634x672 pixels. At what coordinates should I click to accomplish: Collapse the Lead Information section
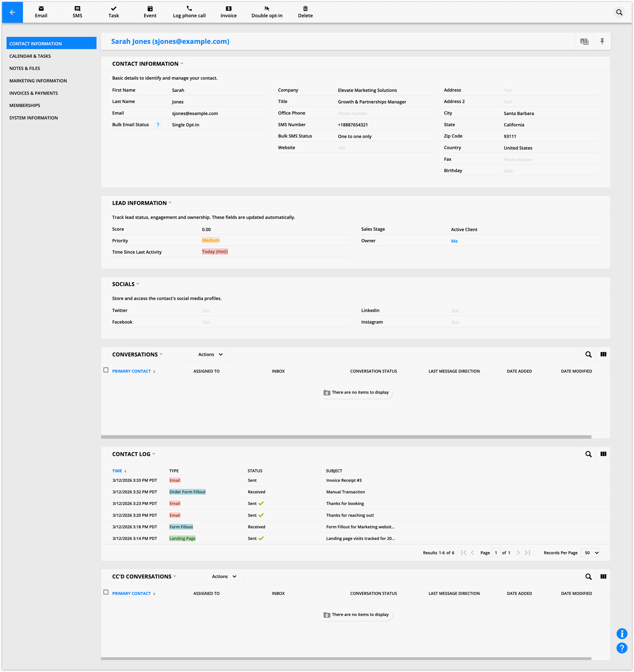pos(170,202)
